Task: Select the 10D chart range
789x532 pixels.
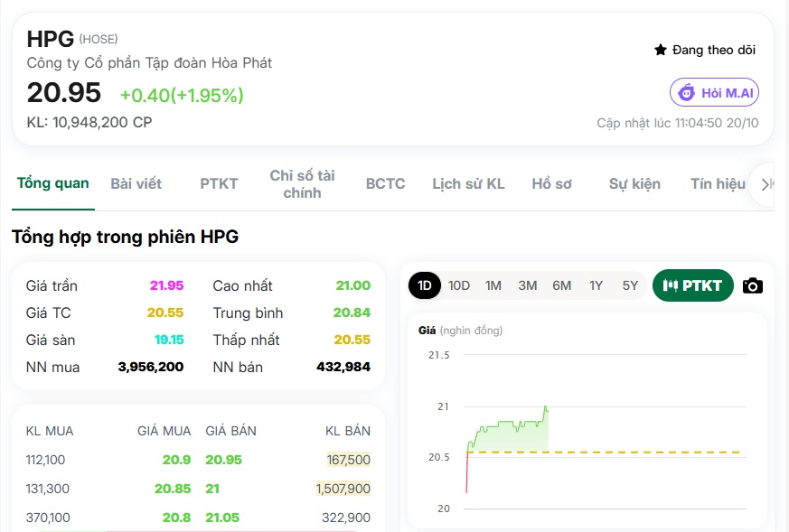Action: [x=459, y=285]
